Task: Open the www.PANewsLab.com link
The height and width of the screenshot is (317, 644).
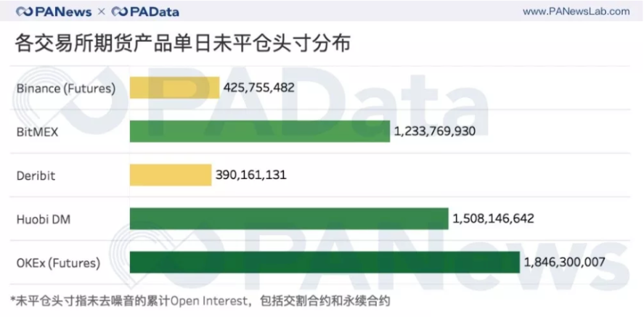Action: pyautogui.click(x=576, y=12)
